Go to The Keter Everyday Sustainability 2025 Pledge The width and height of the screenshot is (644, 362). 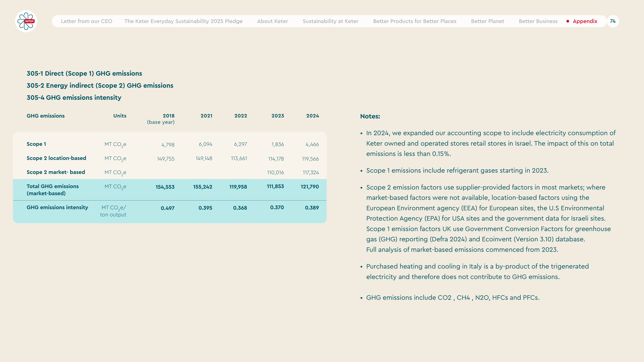183,21
